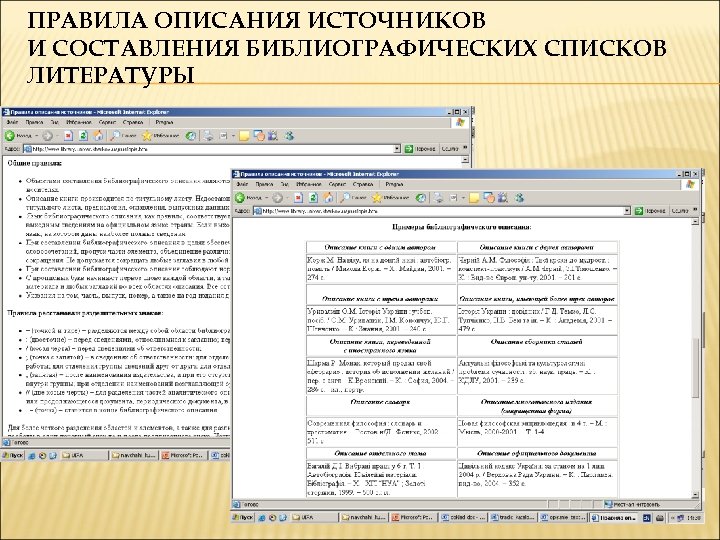This screenshot has width=720, height=540.
Task: Click 'Описание сборника статей' table header
Action: (536, 342)
